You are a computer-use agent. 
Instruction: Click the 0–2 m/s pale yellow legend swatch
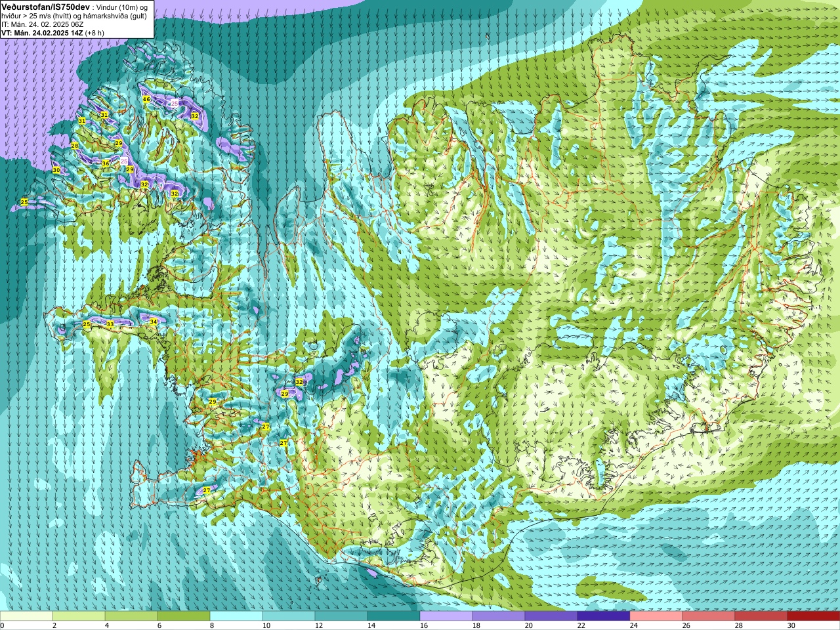click(x=26, y=616)
